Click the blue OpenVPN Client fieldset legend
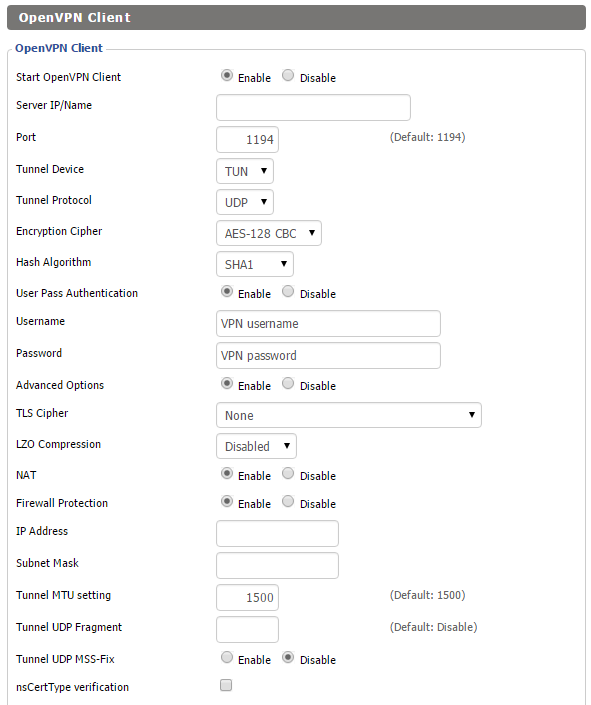The height and width of the screenshot is (705, 591). pos(59,48)
